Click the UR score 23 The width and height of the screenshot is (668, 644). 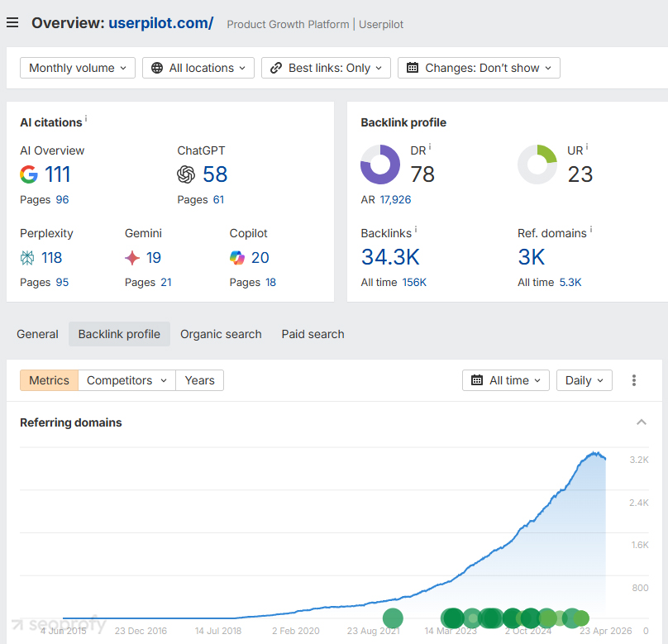point(580,174)
